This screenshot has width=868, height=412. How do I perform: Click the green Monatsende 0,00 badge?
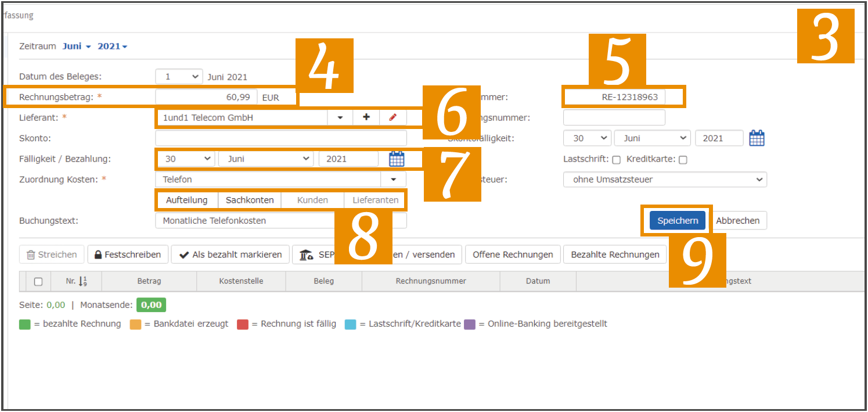click(152, 305)
